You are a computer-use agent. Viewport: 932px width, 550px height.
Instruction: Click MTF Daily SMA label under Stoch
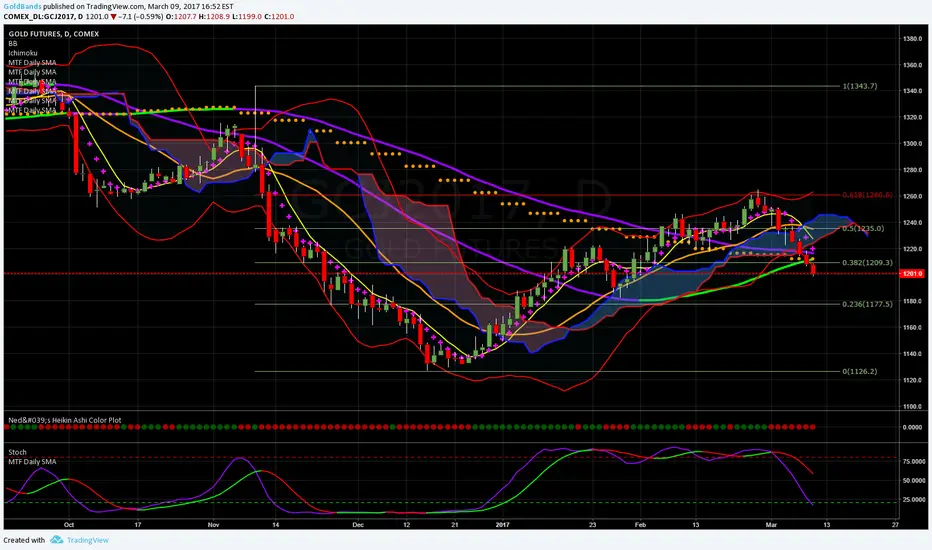pyautogui.click(x=32, y=461)
